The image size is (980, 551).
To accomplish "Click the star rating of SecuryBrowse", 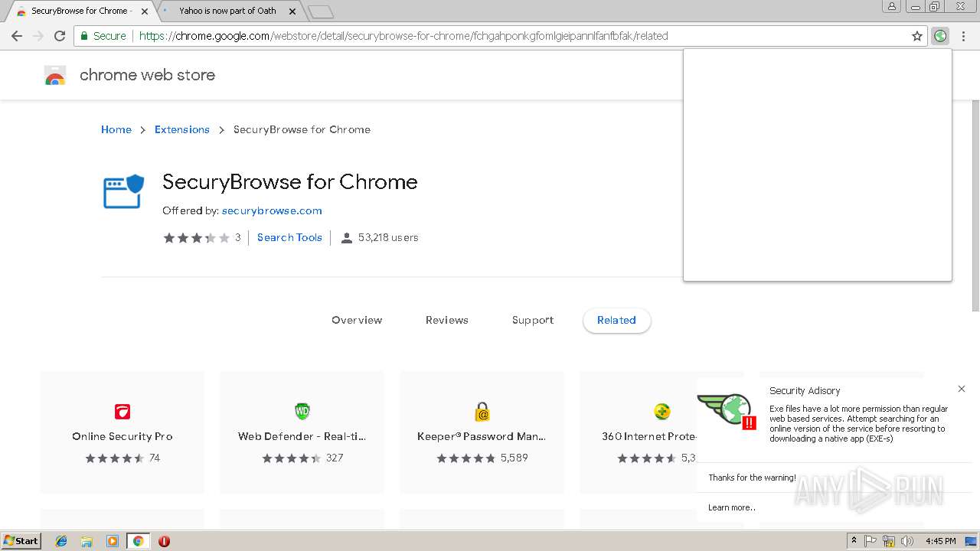I will click(196, 237).
